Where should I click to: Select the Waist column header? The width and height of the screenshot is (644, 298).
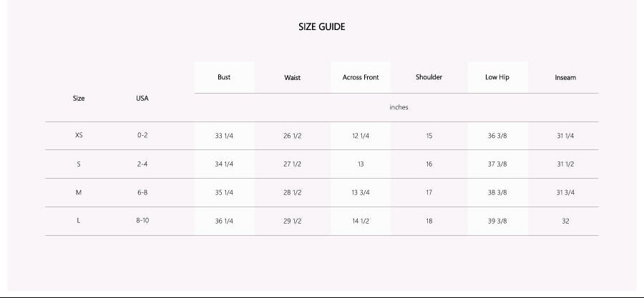coord(292,77)
